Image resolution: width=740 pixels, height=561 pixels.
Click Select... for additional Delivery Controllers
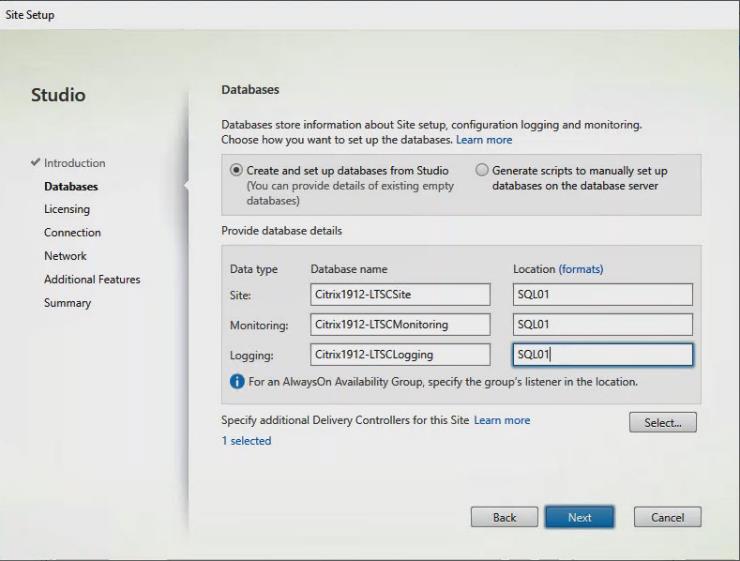(x=663, y=422)
